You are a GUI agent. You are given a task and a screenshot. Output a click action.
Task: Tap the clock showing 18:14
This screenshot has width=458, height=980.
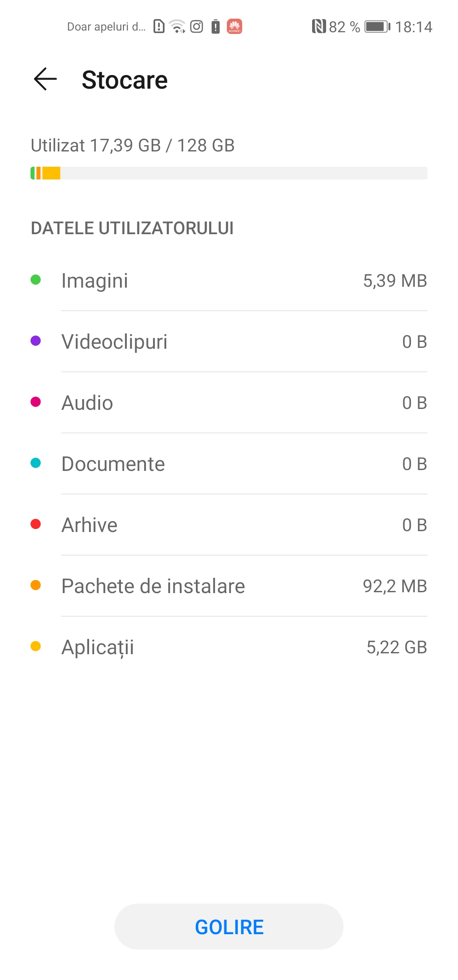tap(413, 27)
